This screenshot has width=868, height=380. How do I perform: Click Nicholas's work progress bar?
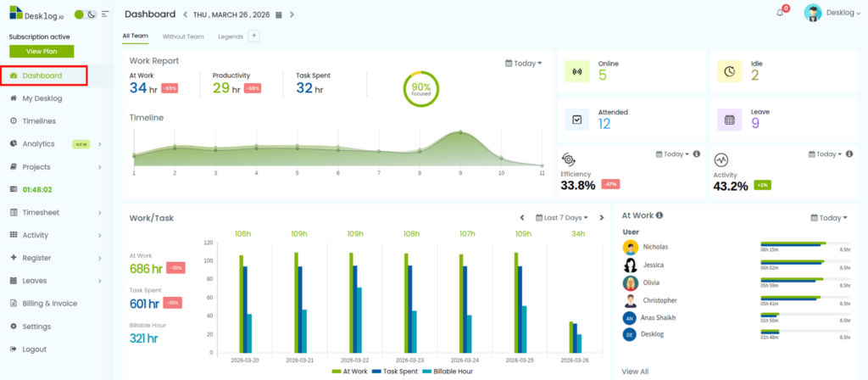(793, 244)
